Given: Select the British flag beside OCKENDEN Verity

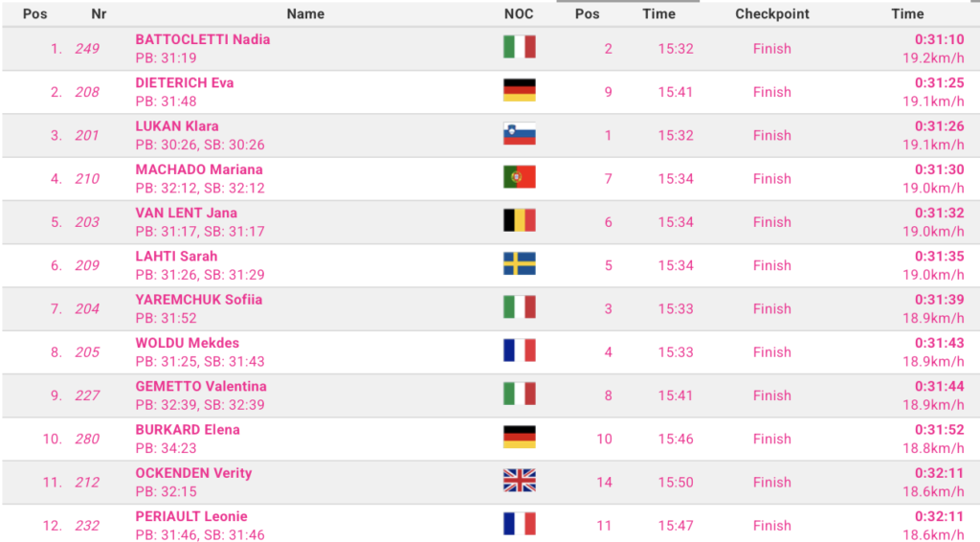Looking at the screenshot, I should click(x=519, y=481).
